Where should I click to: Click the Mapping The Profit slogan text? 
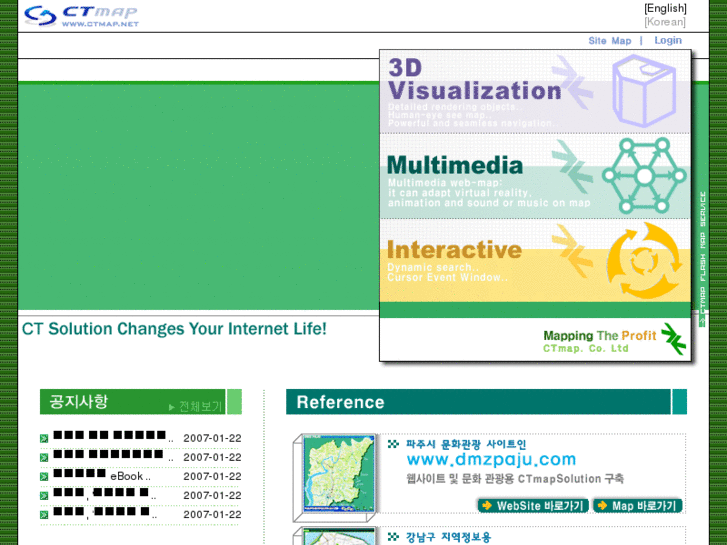point(599,335)
